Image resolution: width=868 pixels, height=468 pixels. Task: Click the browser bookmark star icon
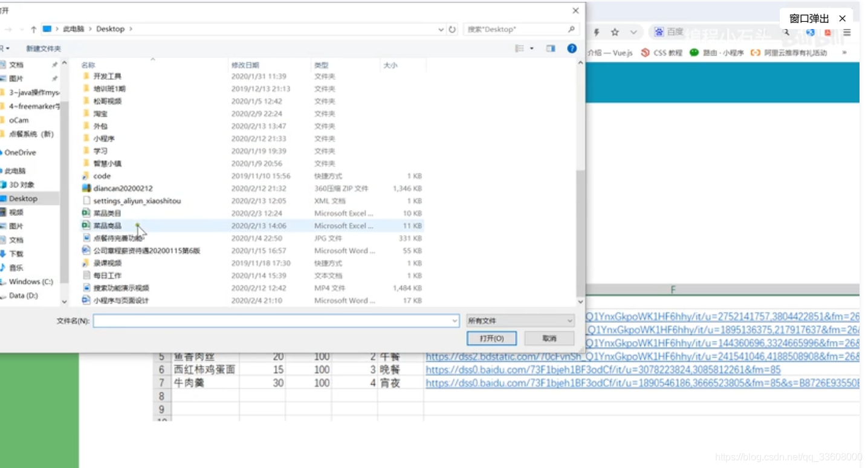[615, 32]
